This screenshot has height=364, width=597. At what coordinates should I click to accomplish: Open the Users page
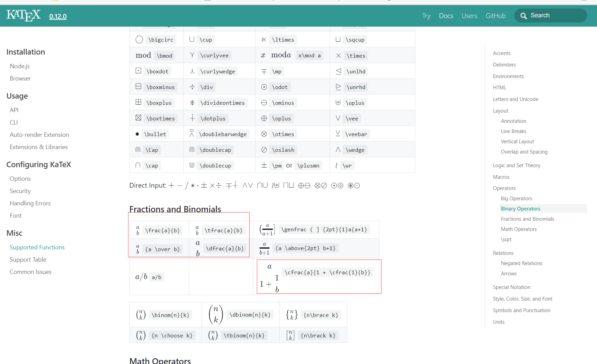click(469, 16)
